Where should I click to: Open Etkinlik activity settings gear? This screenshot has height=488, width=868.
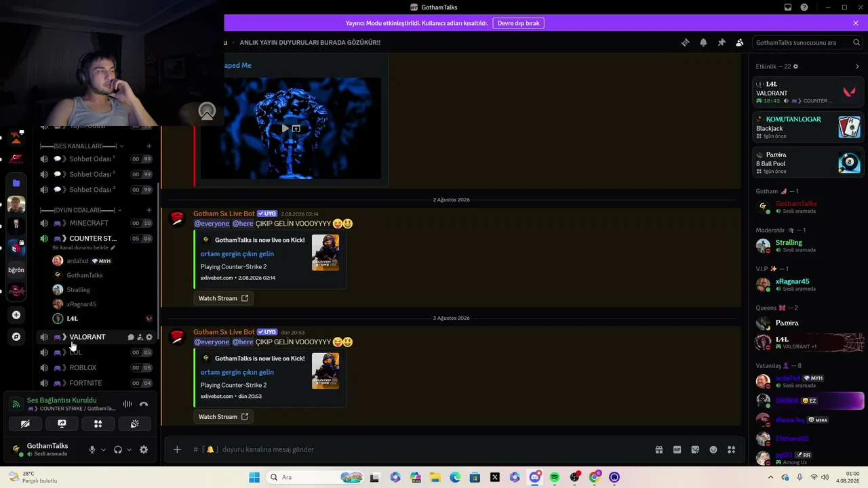coord(795,66)
